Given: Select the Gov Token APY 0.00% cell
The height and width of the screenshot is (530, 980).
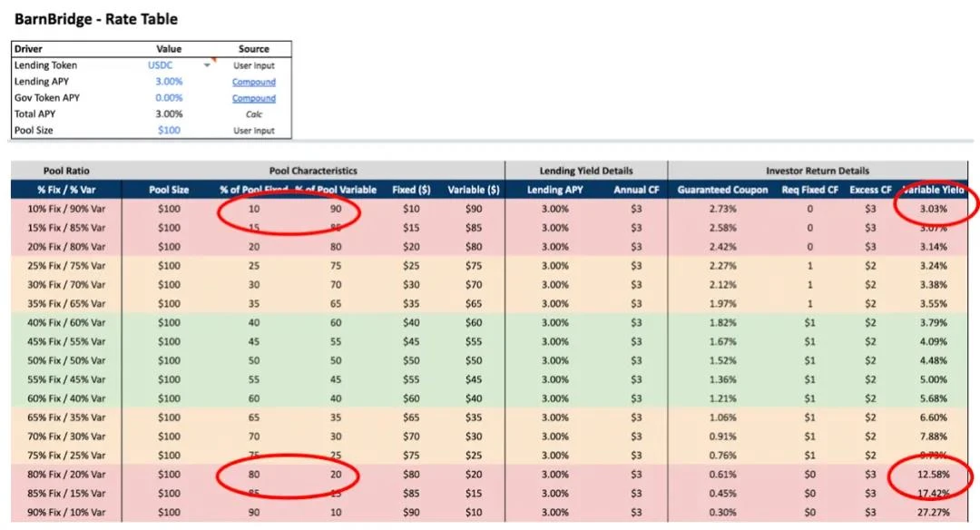Looking at the screenshot, I should 168,98.
